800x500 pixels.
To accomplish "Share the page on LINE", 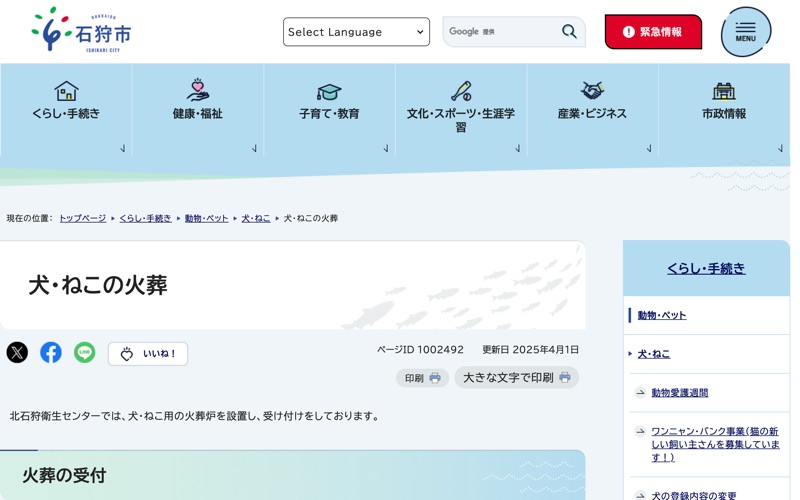I will click(85, 353).
